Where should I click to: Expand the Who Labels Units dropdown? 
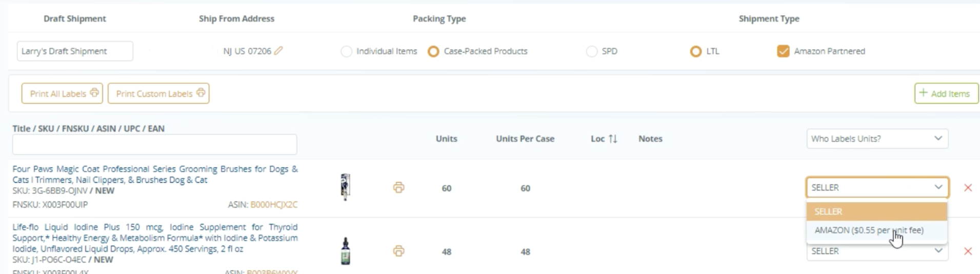tap(877, 139)
